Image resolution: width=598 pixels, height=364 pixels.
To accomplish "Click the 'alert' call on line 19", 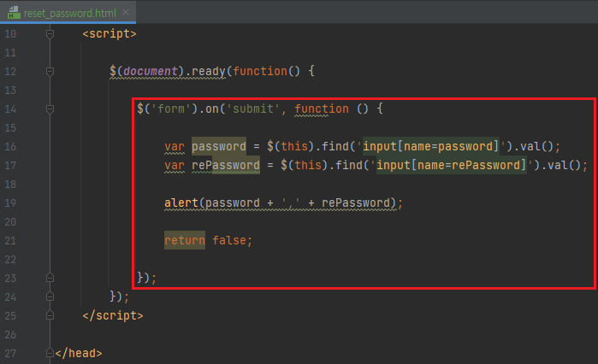I will point(181,203).
